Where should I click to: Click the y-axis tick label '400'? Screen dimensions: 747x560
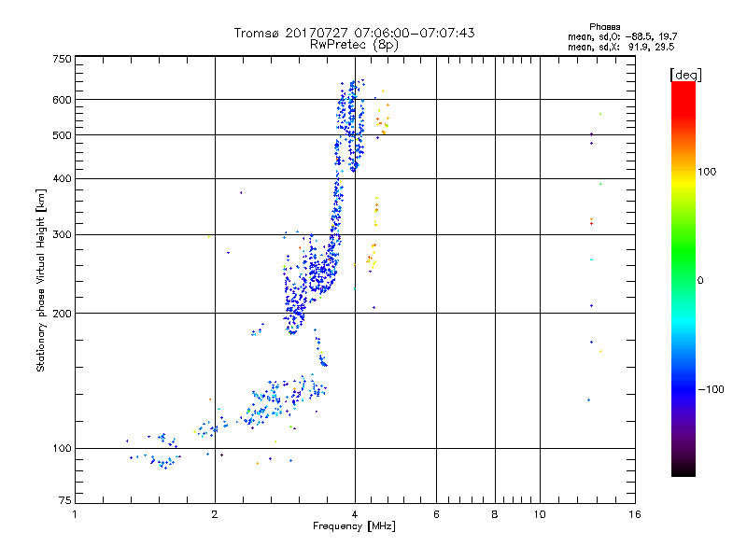tap(62, 179)
